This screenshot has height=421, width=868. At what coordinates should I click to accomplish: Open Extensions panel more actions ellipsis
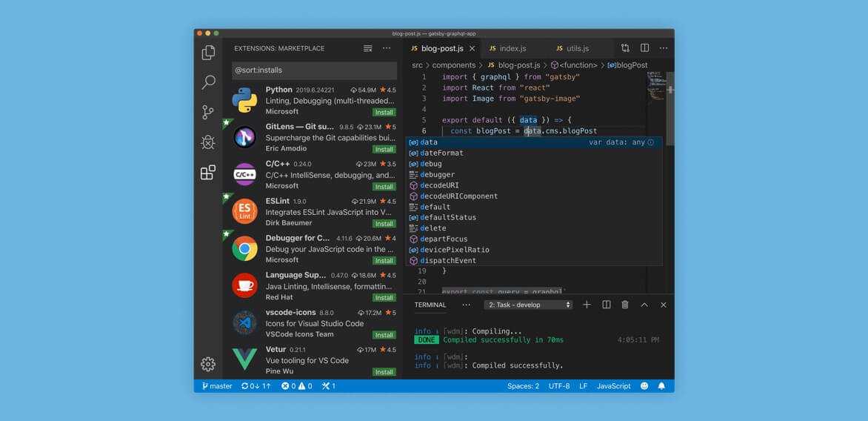[387, 48]
